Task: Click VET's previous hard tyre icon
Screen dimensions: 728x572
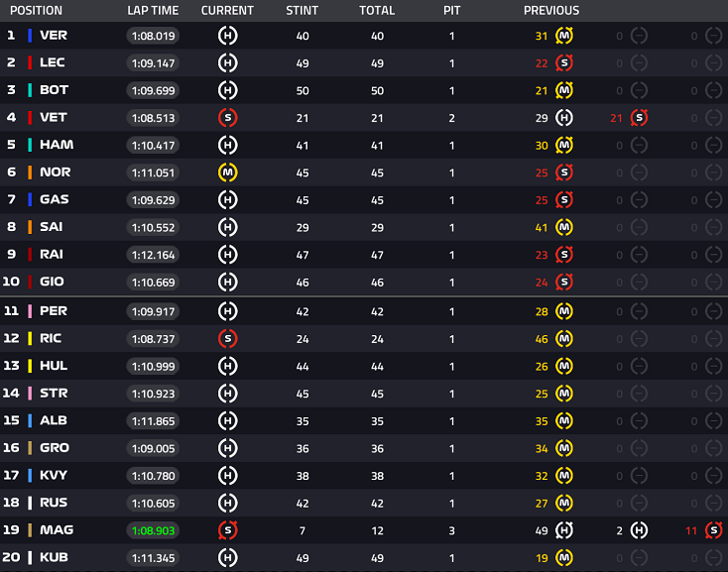Action: tap(564, 118)
